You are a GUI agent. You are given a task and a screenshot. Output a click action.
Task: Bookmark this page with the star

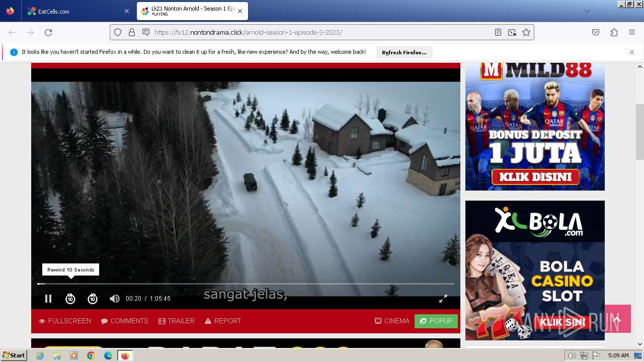coord(526,32)
